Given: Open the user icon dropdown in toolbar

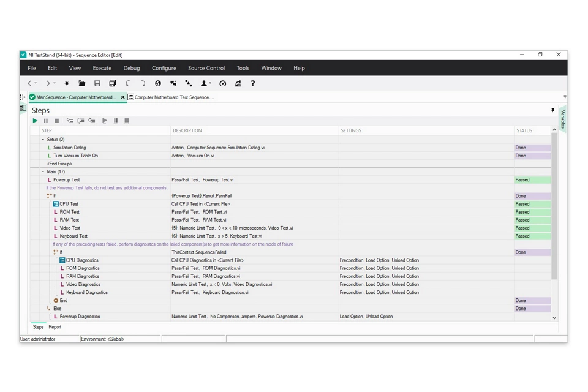Looking at the screenshot, I should pyautogui.click(x=210, y=83).
